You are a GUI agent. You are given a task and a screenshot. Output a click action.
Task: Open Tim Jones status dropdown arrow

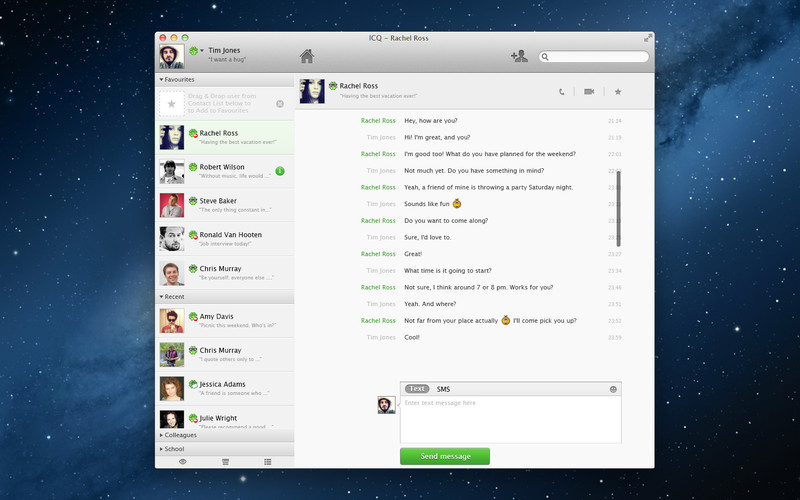pos(202,51)
